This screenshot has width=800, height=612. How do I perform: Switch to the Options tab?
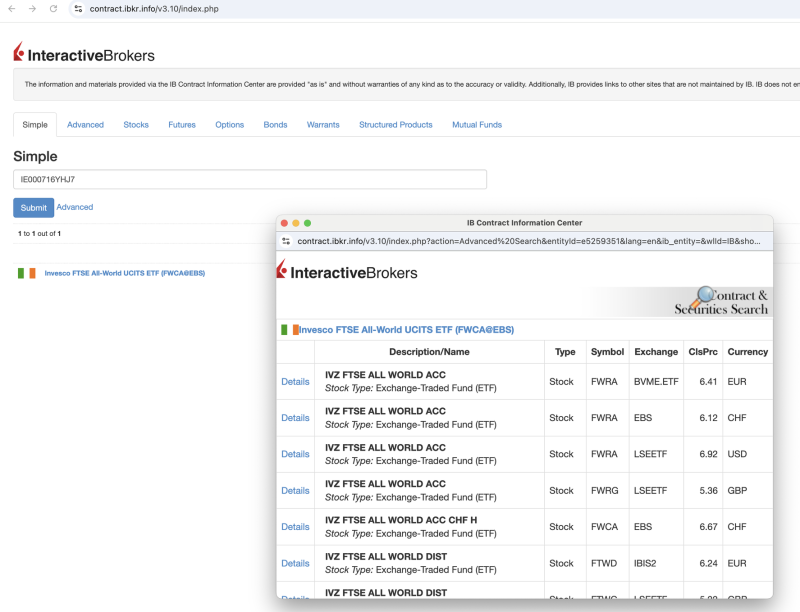click(x=230, y=125)
